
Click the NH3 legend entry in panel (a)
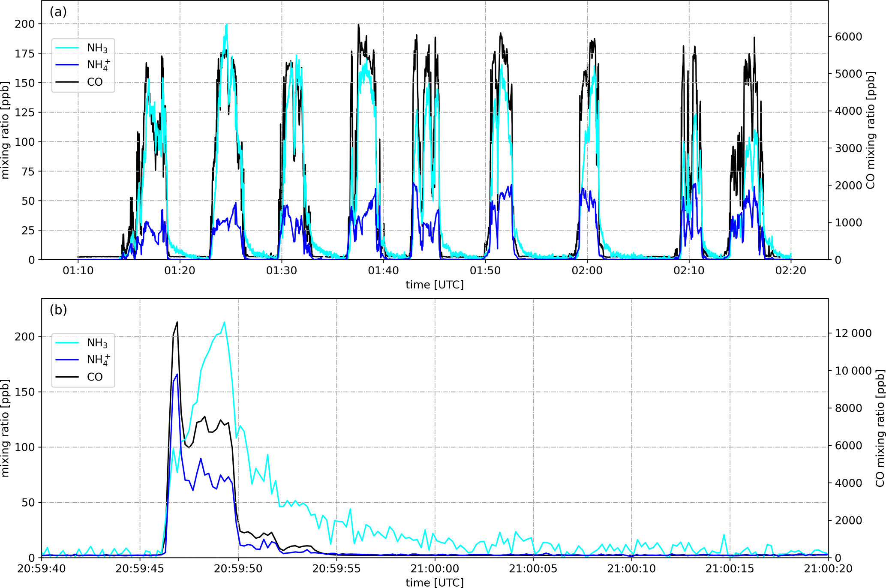pyautogui.click(x=97, y=48)
